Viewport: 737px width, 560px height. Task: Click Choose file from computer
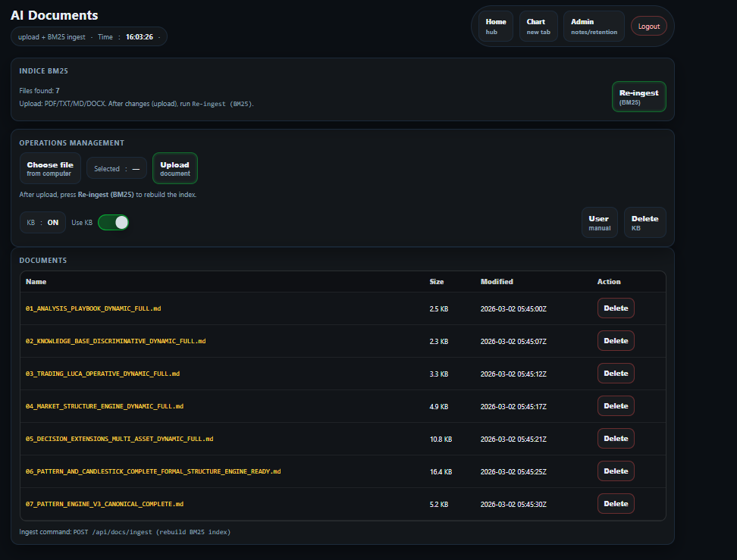coord(50,168)
